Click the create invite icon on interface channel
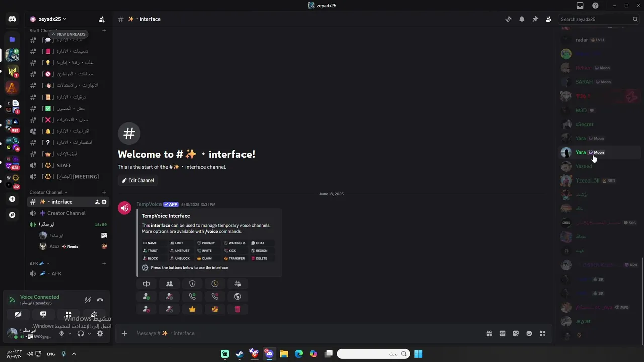Viewport: 644px width, 362px height. [97, 202]
